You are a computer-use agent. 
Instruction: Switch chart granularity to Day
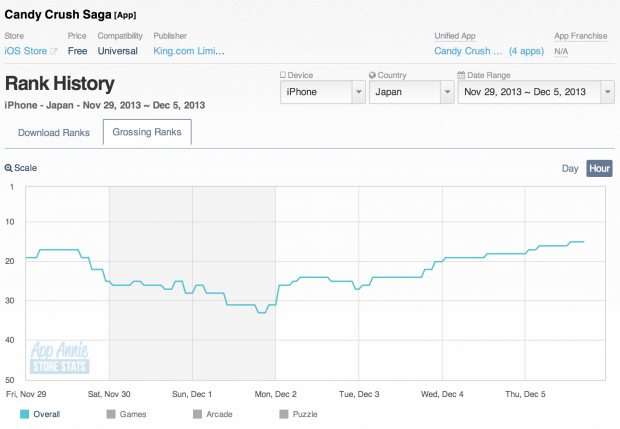pyautogui.click(x=570, y=168)
